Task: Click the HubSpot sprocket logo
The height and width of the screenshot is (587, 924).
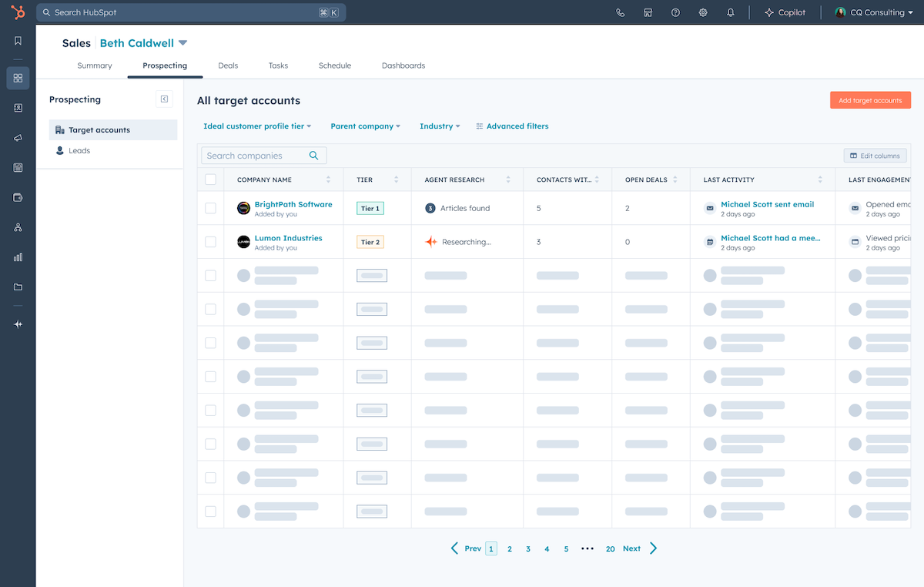Action: [18, 12]
